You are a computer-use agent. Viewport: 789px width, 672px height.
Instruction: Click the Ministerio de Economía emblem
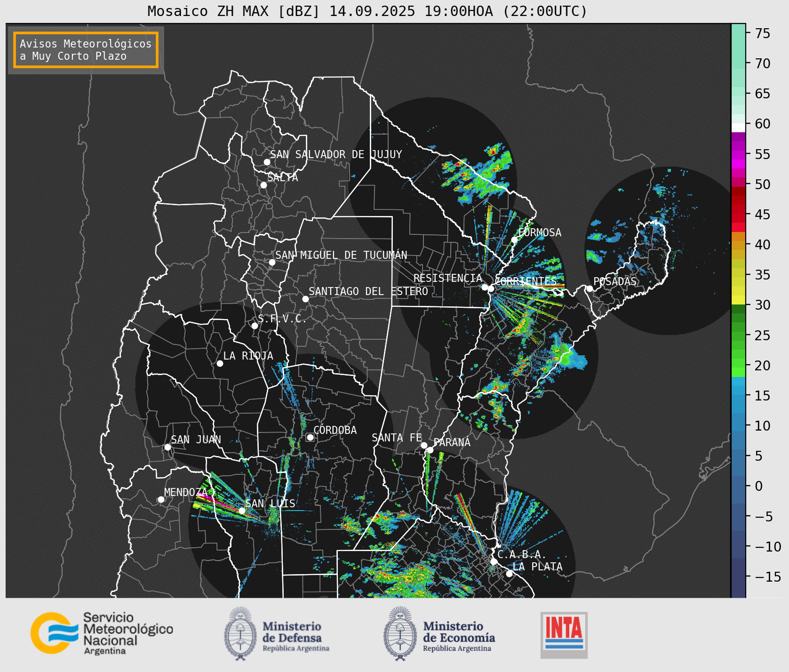[x=400, y=633]
